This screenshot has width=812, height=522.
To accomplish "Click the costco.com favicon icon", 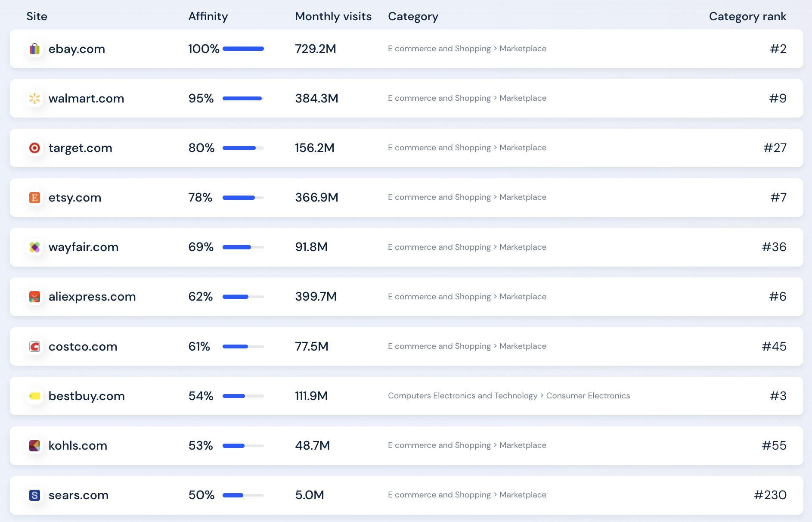I will click(34, 347).
